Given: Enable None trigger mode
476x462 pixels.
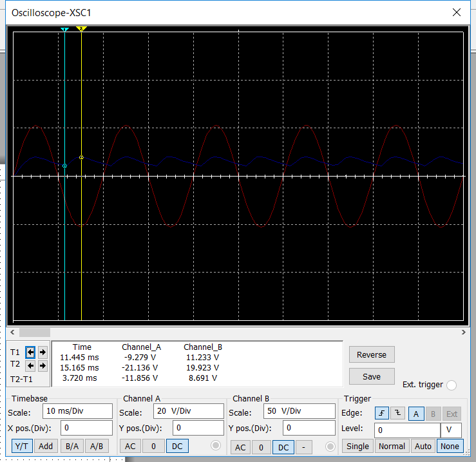Looking at the screenshot, I should pos(450,446).
